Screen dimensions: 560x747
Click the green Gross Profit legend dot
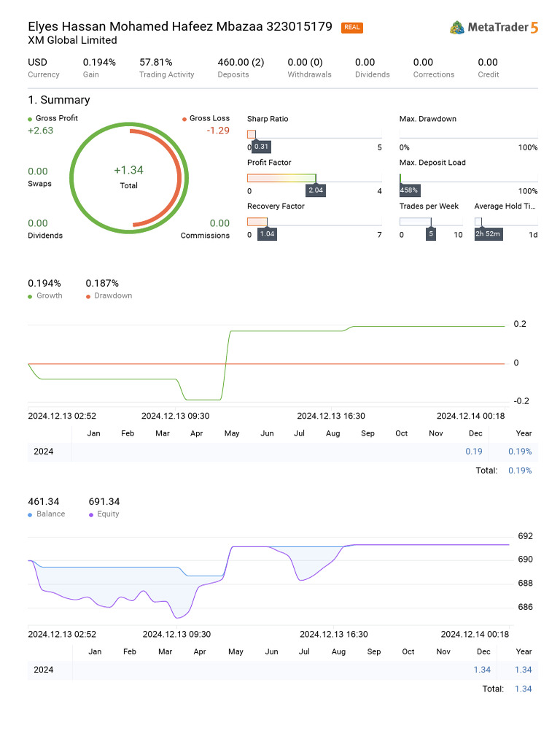click(30, 119)
